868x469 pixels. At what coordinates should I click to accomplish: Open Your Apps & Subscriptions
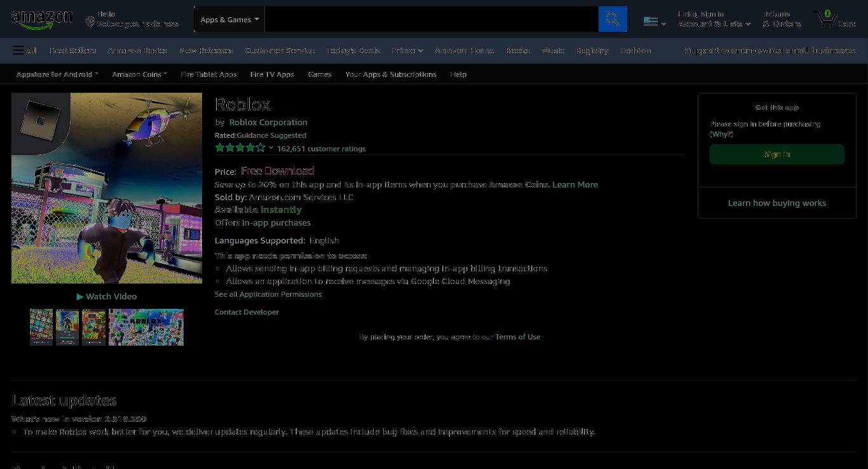(391, 74)
